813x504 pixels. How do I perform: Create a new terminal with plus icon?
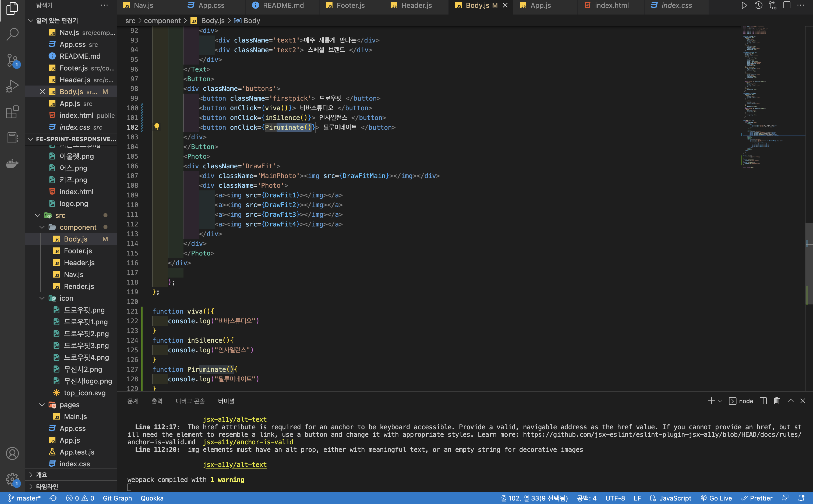[711, 401]
